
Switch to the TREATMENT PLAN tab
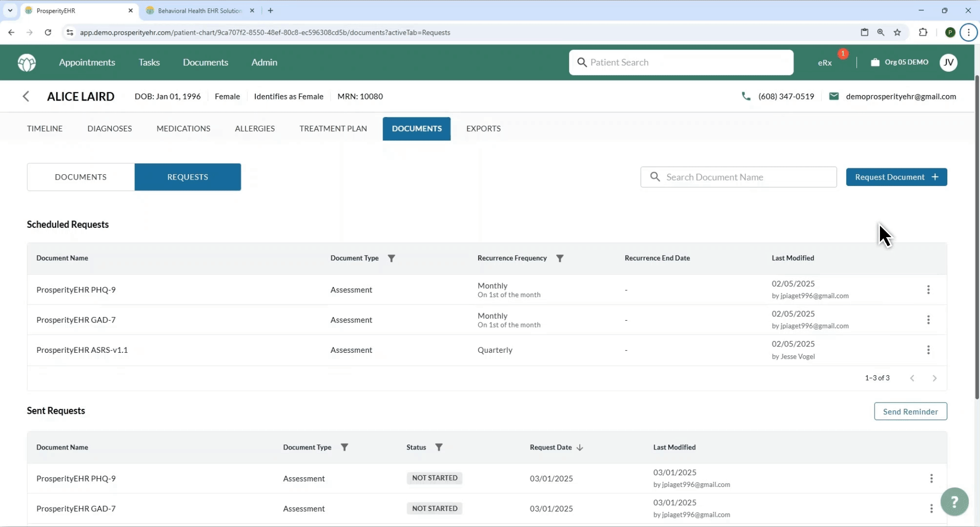[x=333, y=128]
